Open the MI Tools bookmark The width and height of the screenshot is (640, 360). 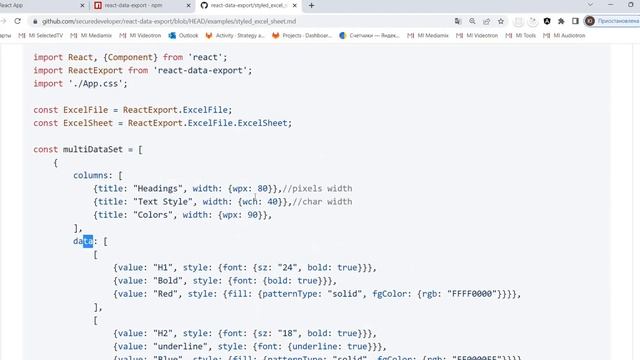point(521,36)
